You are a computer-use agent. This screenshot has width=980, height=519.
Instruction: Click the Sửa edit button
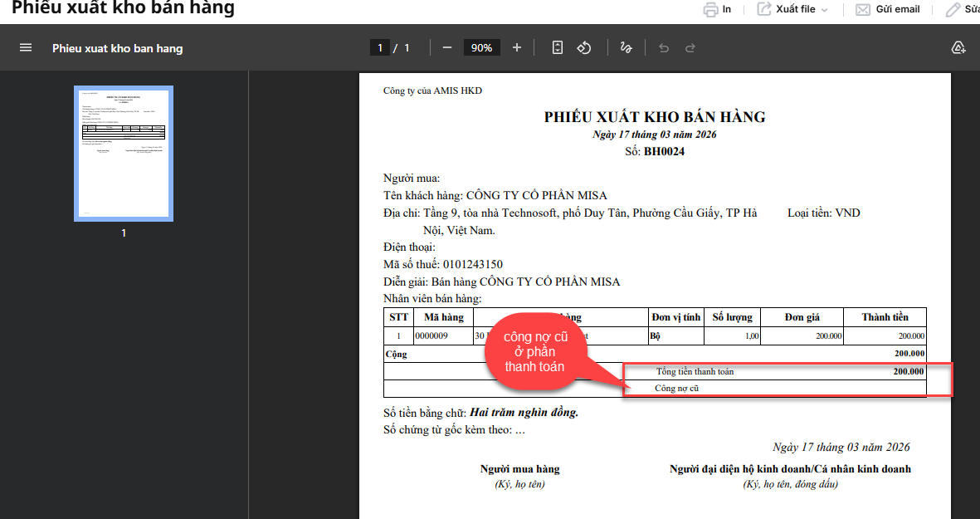pos(963,10)
